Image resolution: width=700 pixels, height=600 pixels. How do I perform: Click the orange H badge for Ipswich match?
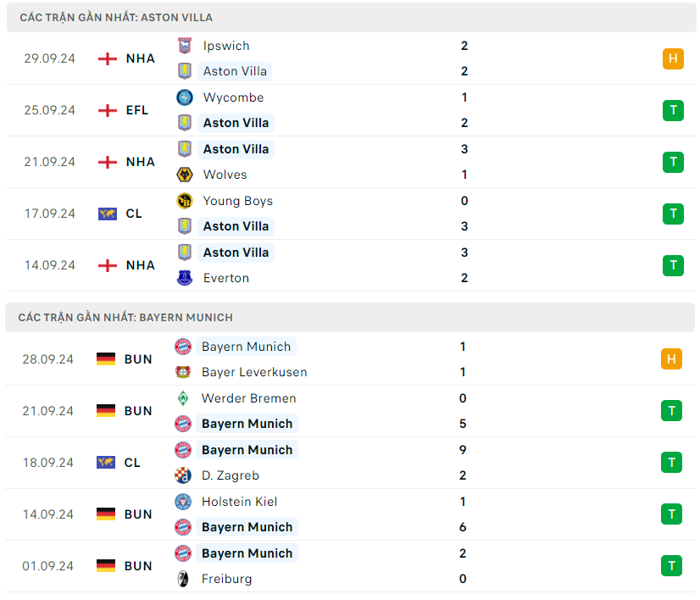click(x=673, y=58)
